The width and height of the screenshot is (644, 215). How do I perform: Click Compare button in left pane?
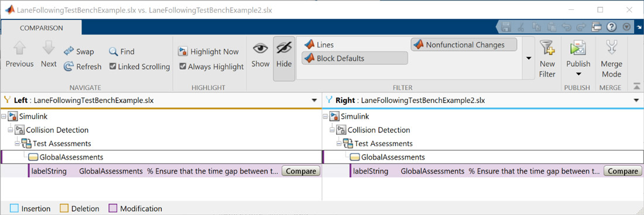pyautogui.click(x=301, y=171)
